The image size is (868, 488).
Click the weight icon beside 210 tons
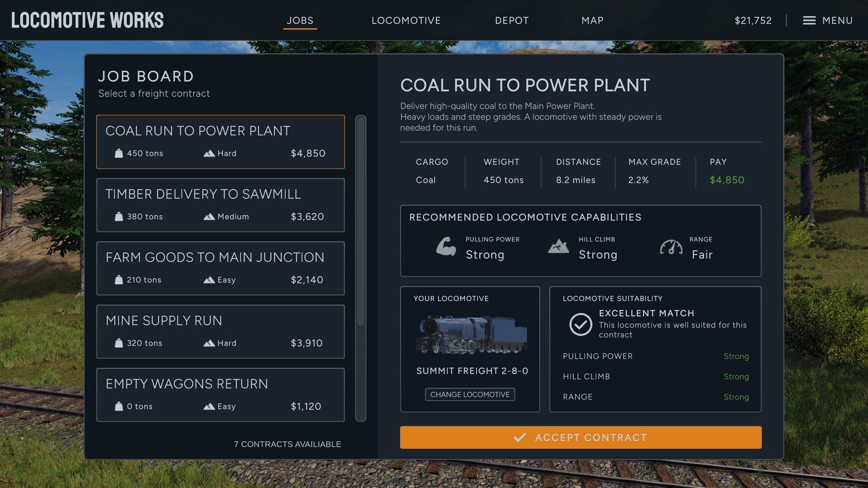pos(119,280)
